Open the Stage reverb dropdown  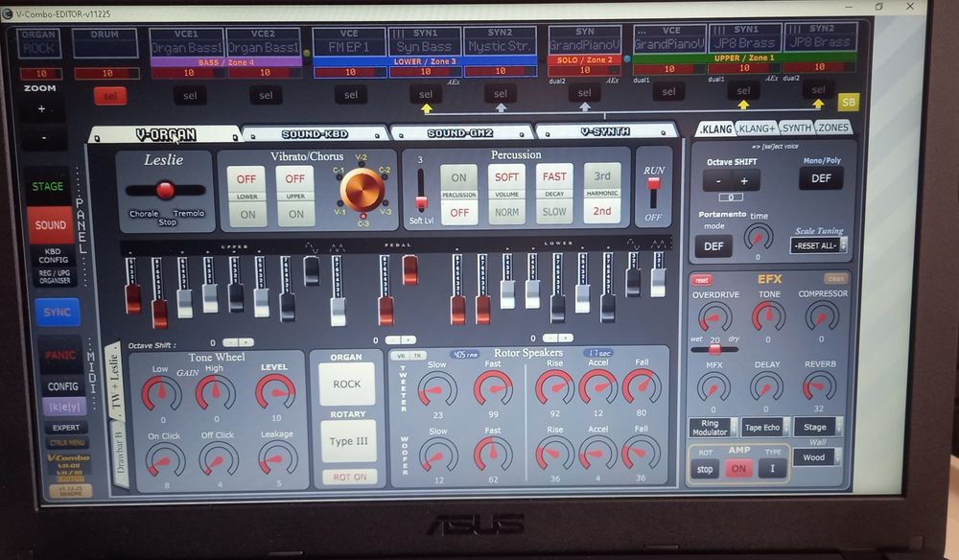818,427
